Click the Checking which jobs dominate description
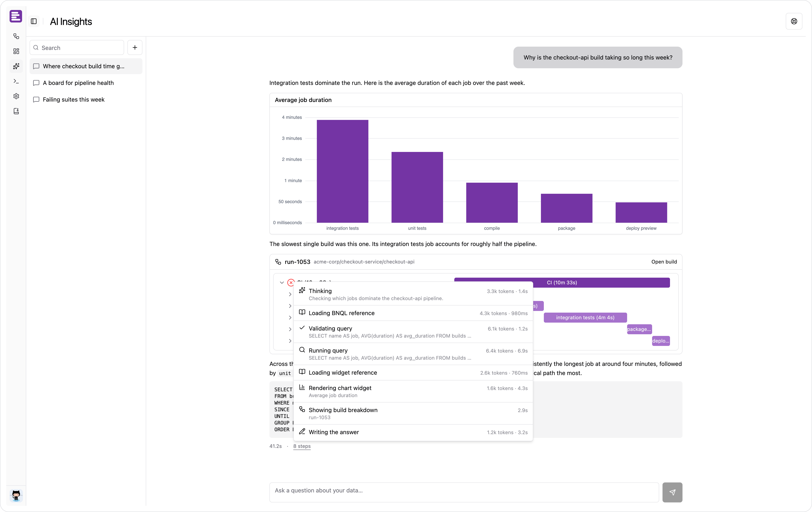Image resolution: width=812 pixels, height=512 pixels. pyautogui.click(x=376, y=298)
